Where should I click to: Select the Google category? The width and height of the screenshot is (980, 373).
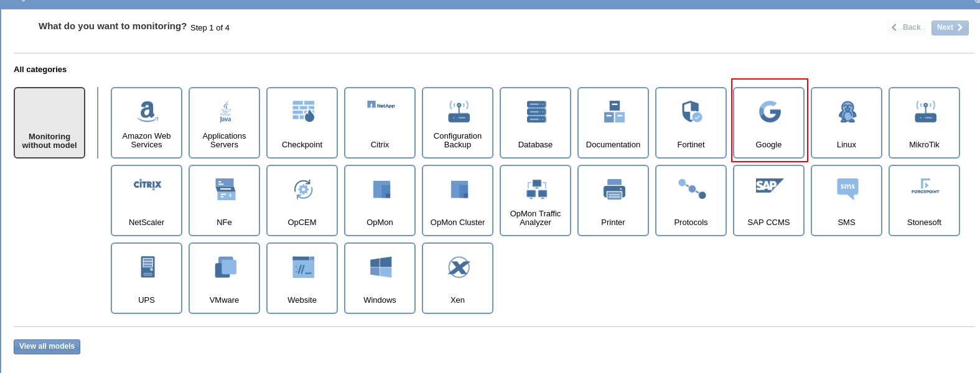(x=768, y=122)
